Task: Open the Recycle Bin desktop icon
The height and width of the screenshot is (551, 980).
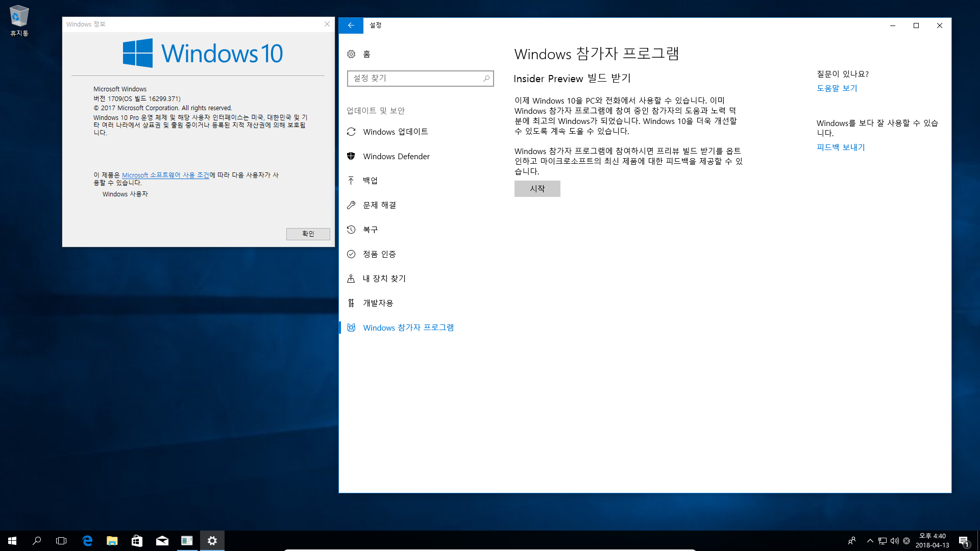Action: point(19,20)
